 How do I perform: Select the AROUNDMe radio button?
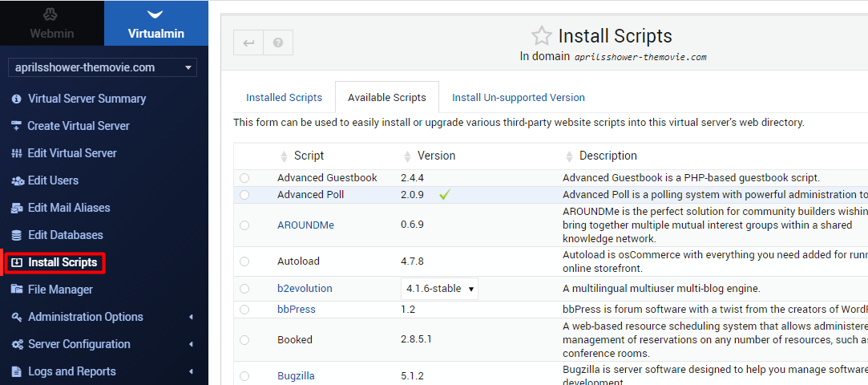coord(244,225)
